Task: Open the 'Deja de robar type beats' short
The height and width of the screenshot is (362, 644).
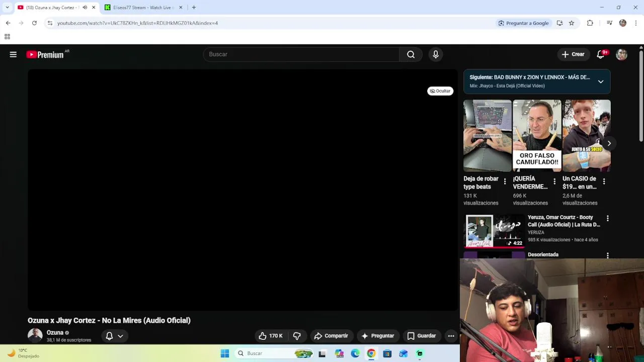Action: pos(488,136)
